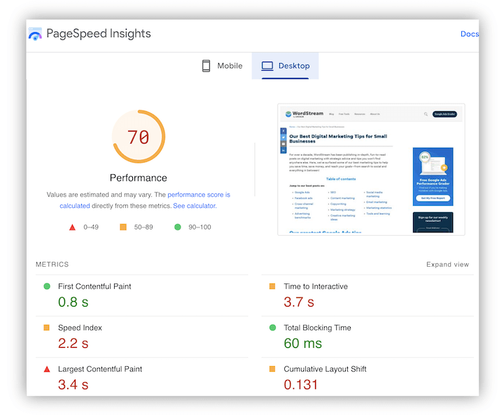Click the green status icon for Total Blocking Time

(x=272, y=328)
